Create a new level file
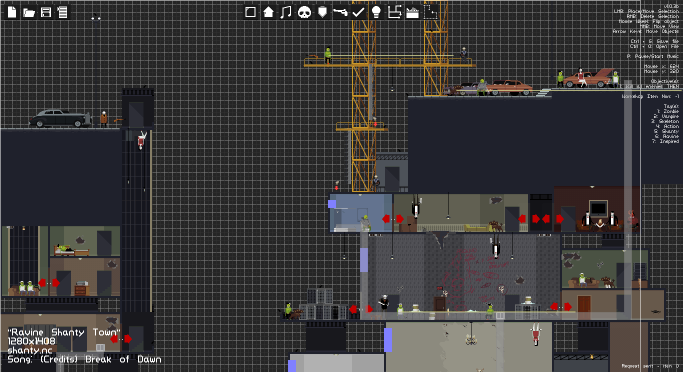Image resolution: width=683 pixels, height=372 pixels. (x=12, y=12)
